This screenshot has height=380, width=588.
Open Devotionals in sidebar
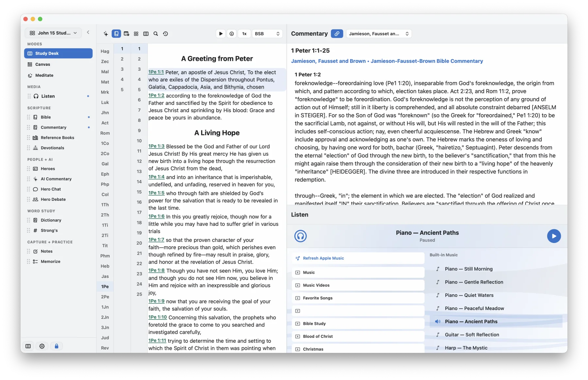point(58,148)
